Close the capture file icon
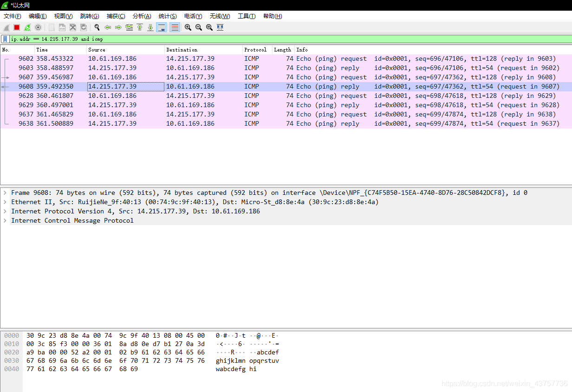This screenshot has width=572, height=392. click(73, 27)
